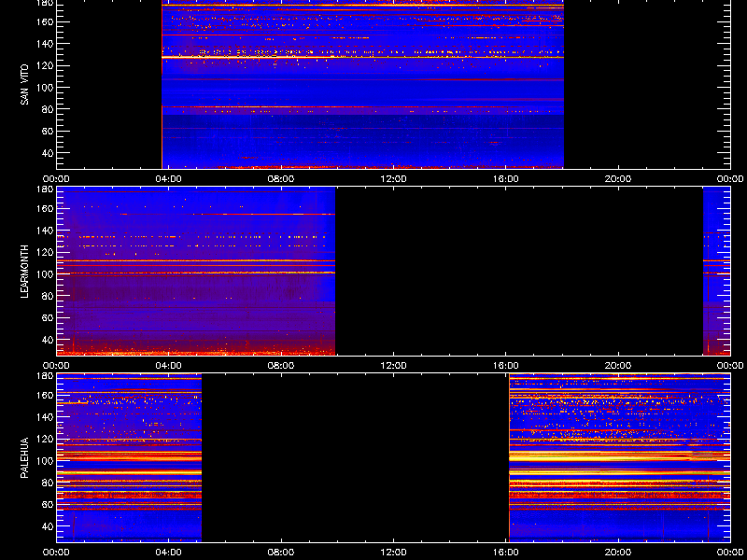Click the 20:00 time label below Learmonth plot

pos(618,366)
